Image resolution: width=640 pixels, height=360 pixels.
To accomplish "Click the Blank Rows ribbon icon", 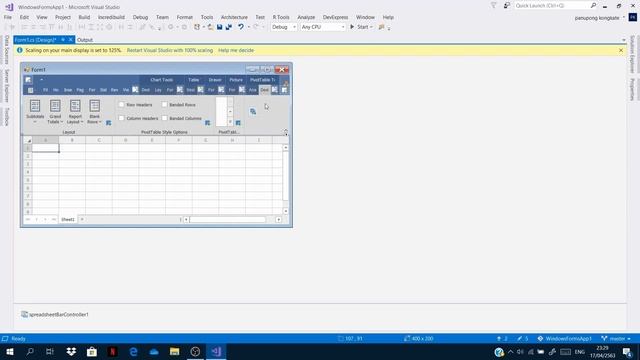I will [95, 106].
